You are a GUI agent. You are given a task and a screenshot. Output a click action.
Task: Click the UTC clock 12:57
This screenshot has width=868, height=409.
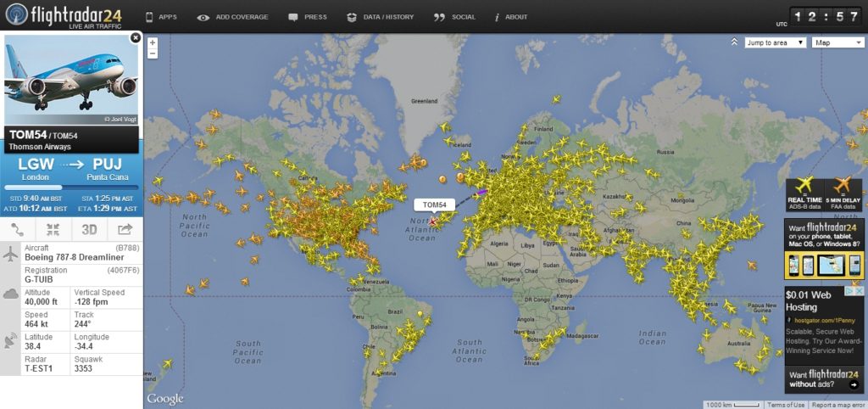[827, 17]
